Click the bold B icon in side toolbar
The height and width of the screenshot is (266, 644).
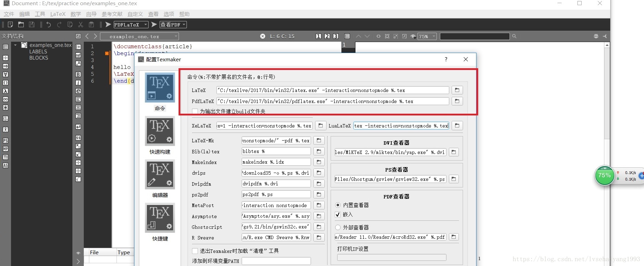78,74
